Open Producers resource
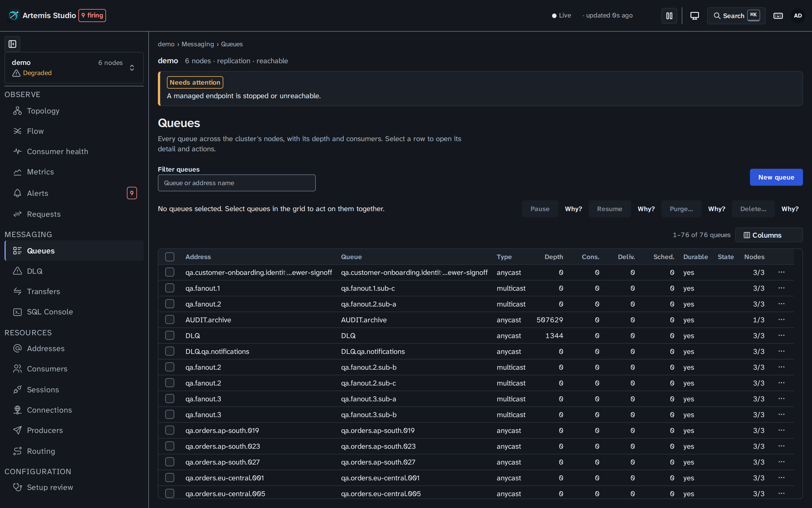Screen dimensions: 812x508 (74, 430)
